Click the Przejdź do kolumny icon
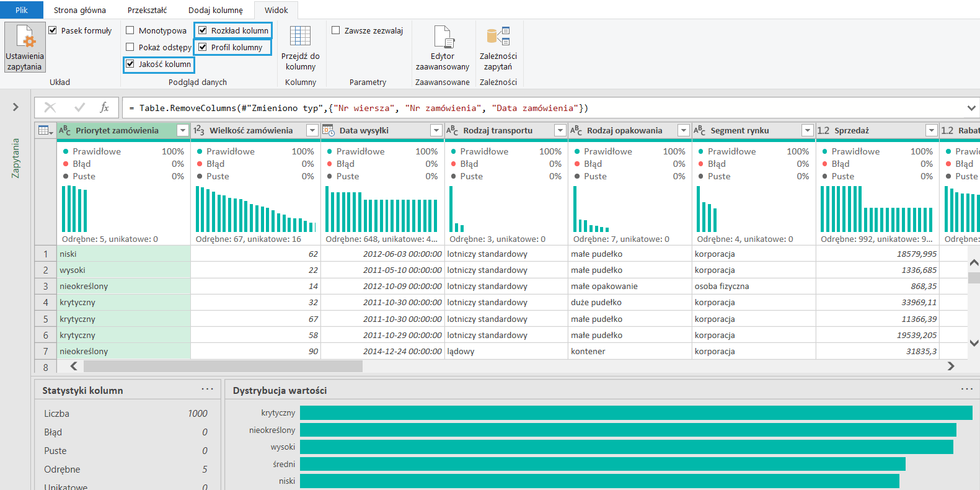 [300, 37]
